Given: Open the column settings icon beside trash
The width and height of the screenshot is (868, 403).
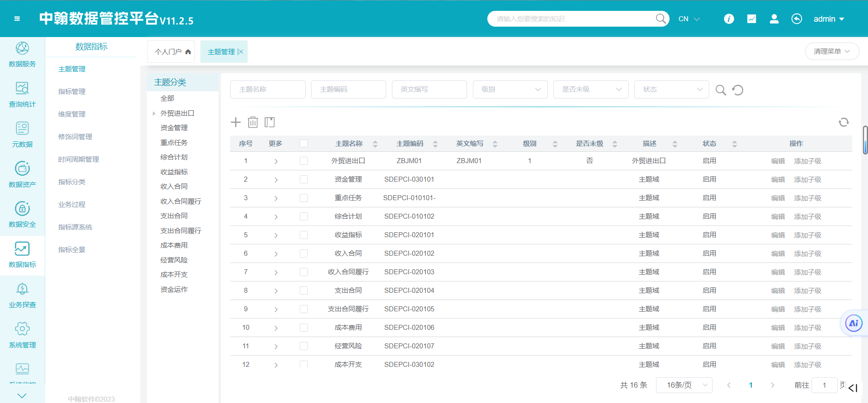Looking at the screenshot, I should coord(270,122).
